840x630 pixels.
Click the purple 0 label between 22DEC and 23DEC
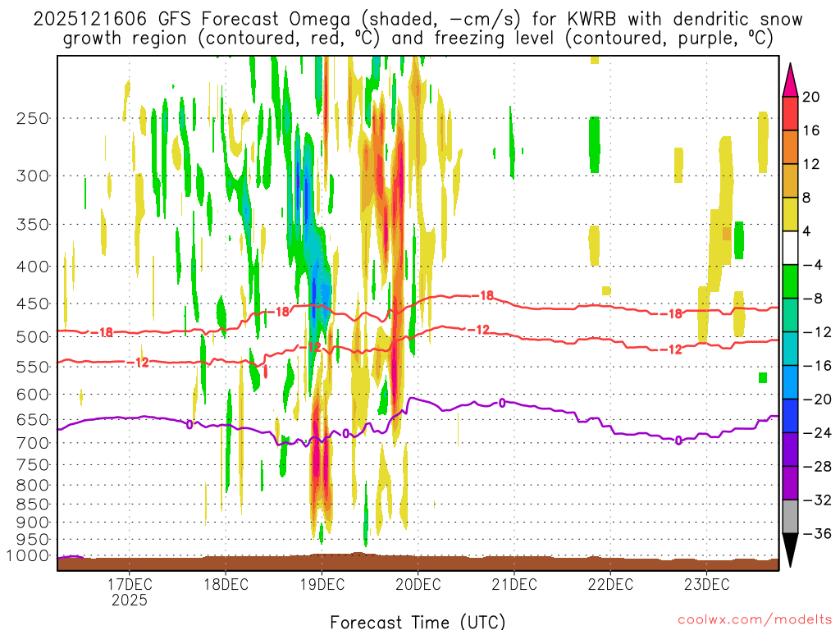click(x=678, y=441)
